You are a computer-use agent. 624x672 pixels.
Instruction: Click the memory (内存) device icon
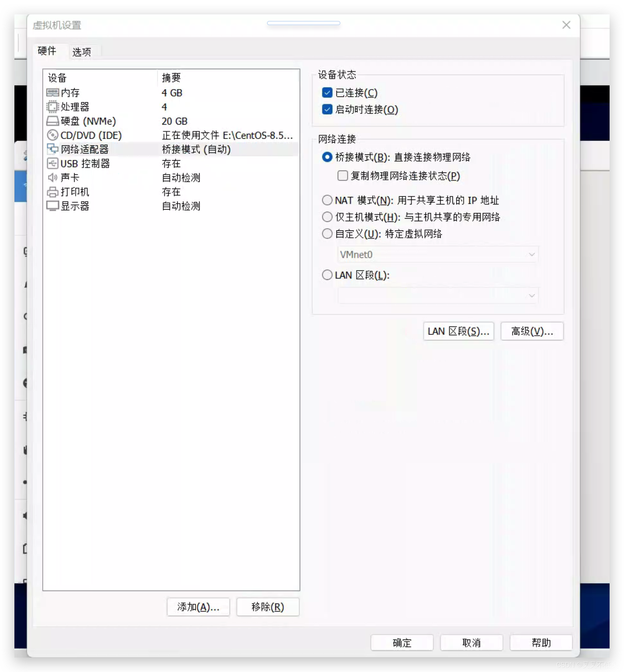[53, 93]
